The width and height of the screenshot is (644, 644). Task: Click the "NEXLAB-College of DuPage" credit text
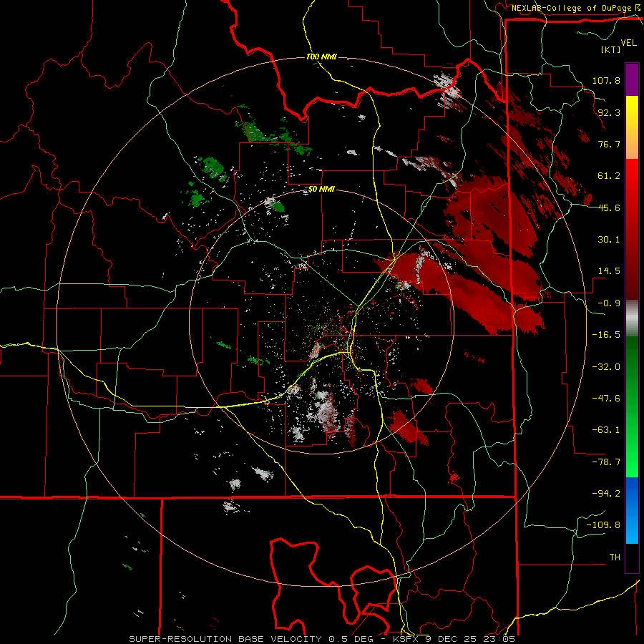572,8
